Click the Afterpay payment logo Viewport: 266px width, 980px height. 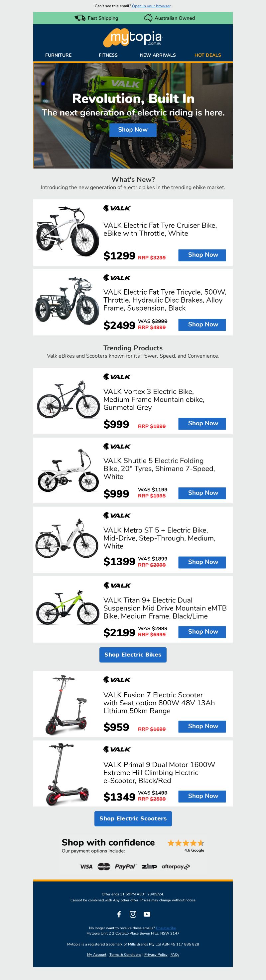(x=176, y=866)
